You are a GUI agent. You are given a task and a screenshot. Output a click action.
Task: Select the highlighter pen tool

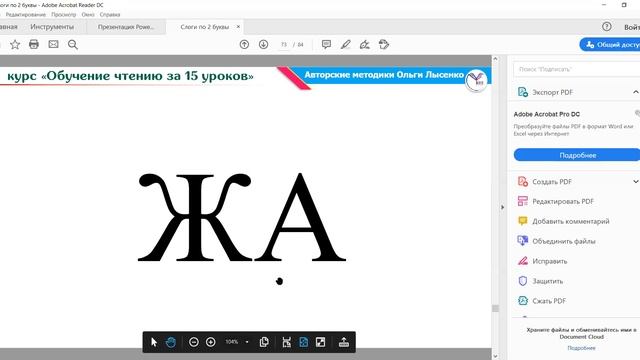click(346, 44)
